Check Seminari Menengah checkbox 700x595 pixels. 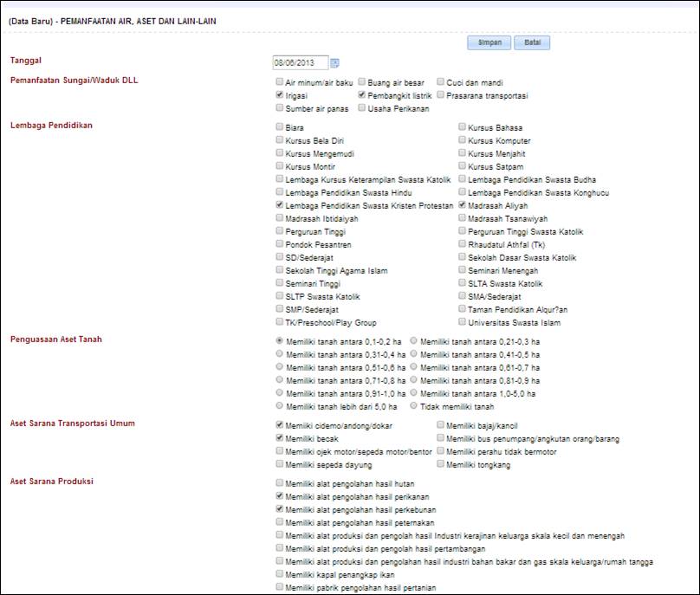tap(462, 268)
